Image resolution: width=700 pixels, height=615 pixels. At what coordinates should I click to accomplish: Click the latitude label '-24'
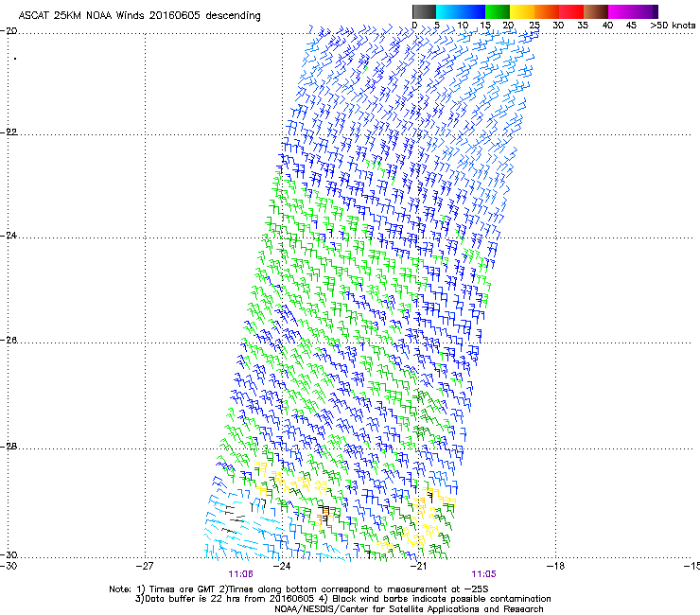click(x=9, y=236)
